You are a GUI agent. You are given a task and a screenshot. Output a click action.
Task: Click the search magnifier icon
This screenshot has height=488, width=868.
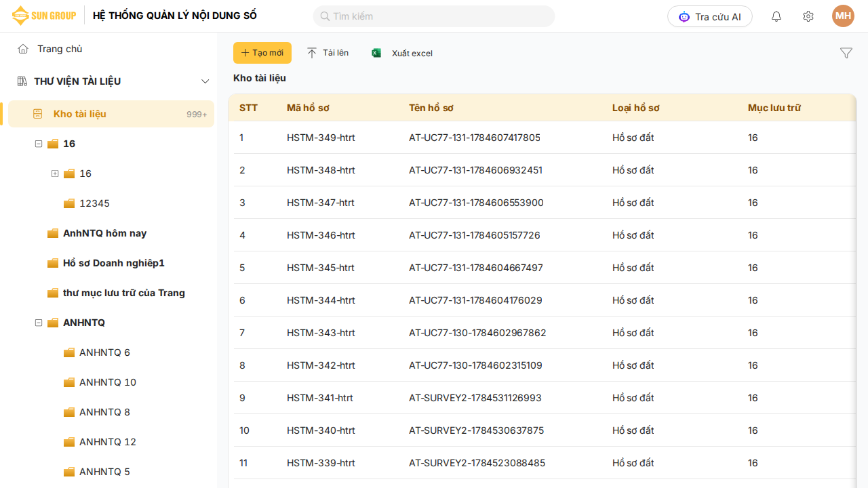click(325, 16)
